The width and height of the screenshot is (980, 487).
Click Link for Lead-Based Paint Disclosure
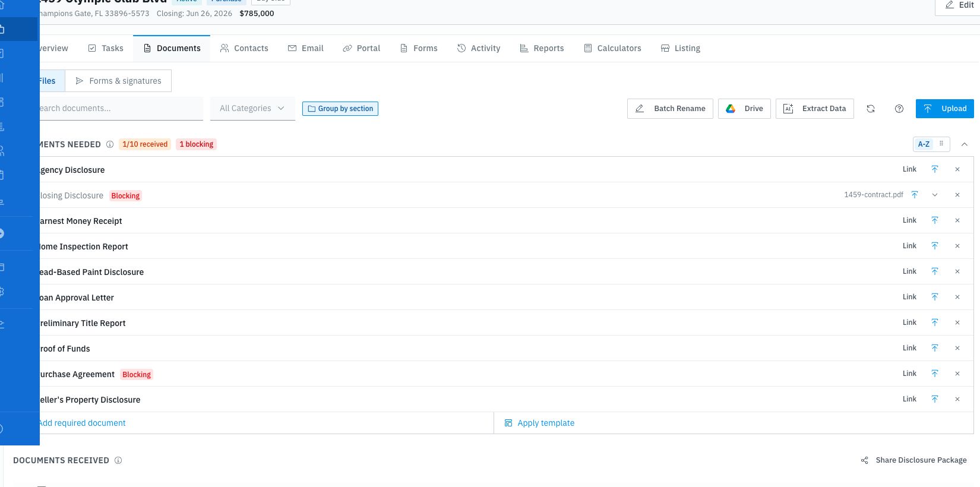909,271
